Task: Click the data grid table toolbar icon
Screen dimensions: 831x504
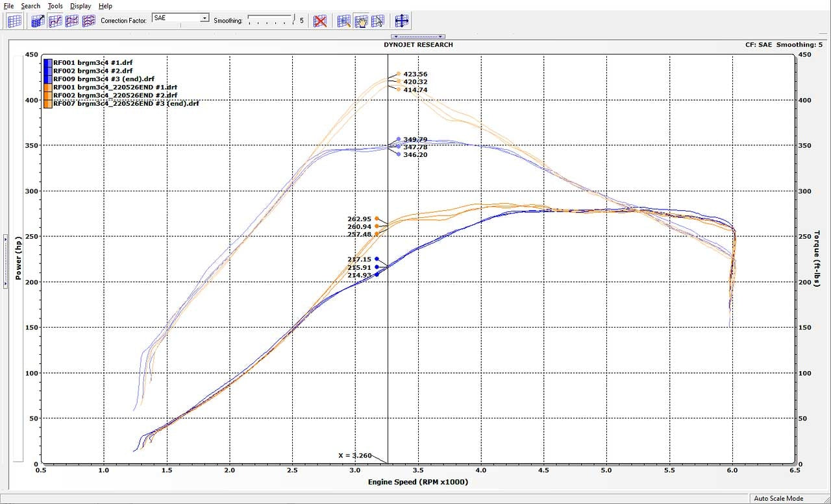Action: [14, 21]
